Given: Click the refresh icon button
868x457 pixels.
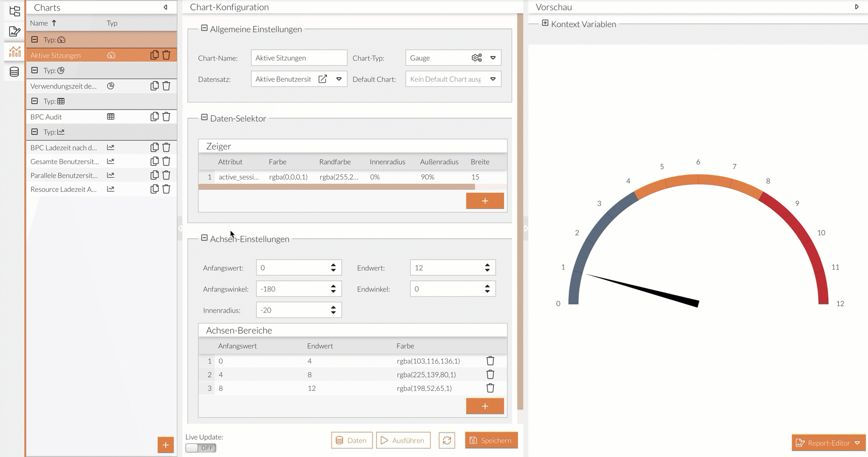Looking at the screenshot, I should pos(447,440).
